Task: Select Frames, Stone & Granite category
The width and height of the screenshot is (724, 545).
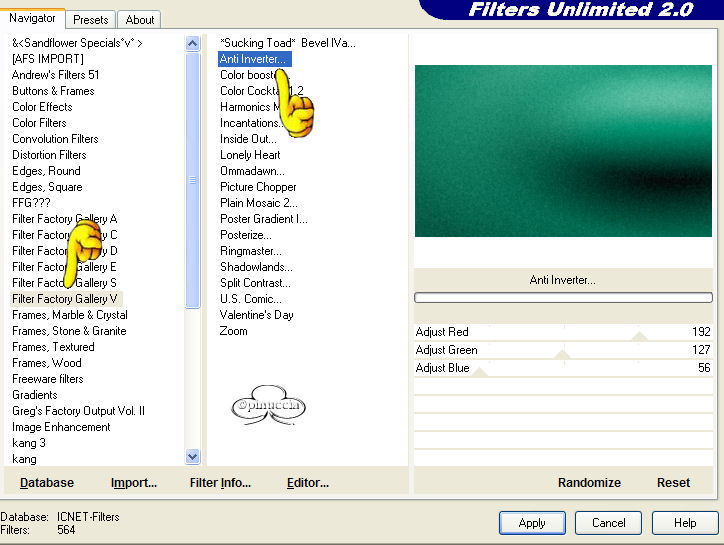Action: (x=69, y=331)
